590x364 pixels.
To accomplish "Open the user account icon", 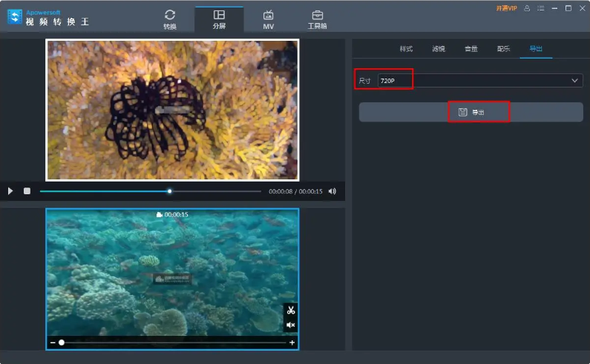I will tap(527, 8).
